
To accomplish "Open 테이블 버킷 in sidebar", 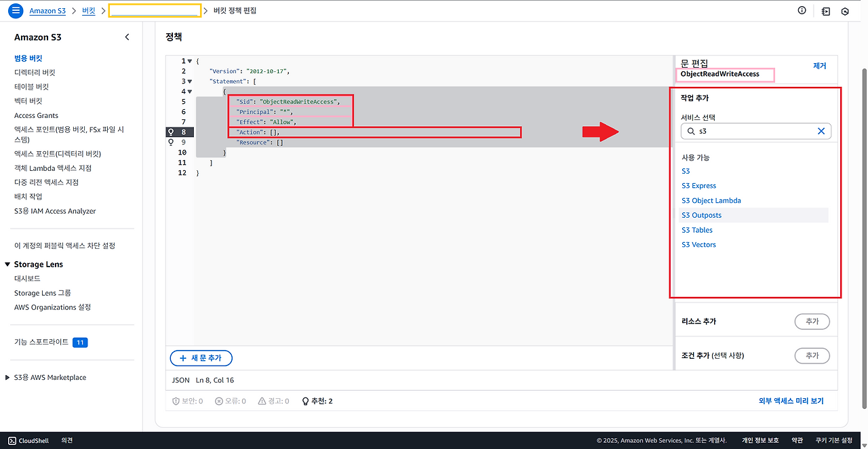I will coord(31,87).
